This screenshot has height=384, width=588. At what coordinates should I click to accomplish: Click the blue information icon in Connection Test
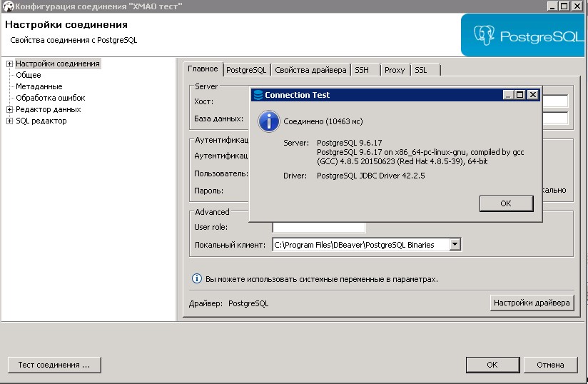pyautogui.click(x=268, y=121)
